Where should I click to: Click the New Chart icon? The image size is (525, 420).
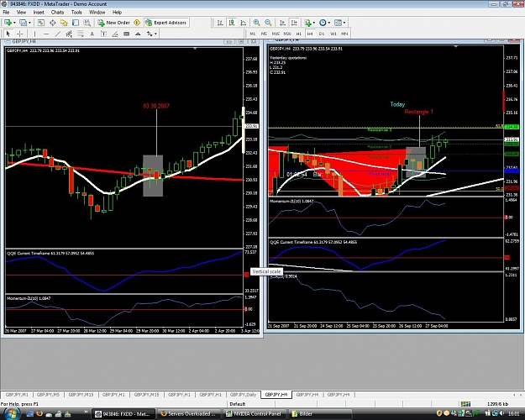point(8,23)
